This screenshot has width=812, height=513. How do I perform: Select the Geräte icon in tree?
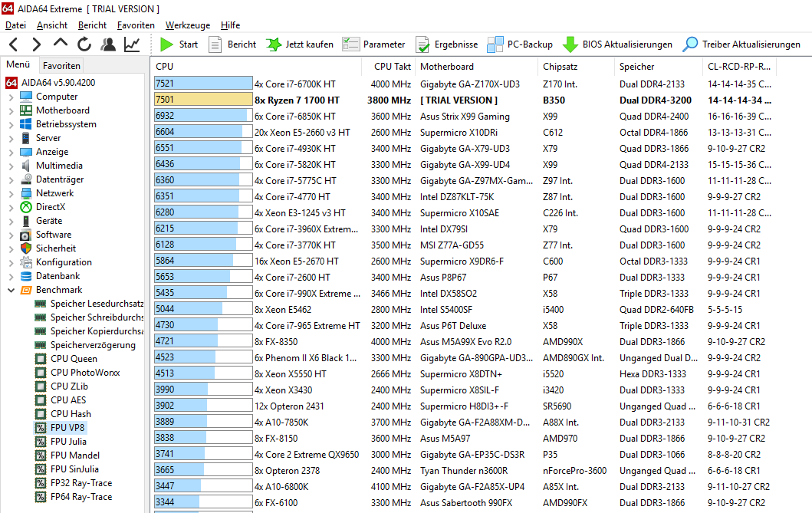[26, 221]
